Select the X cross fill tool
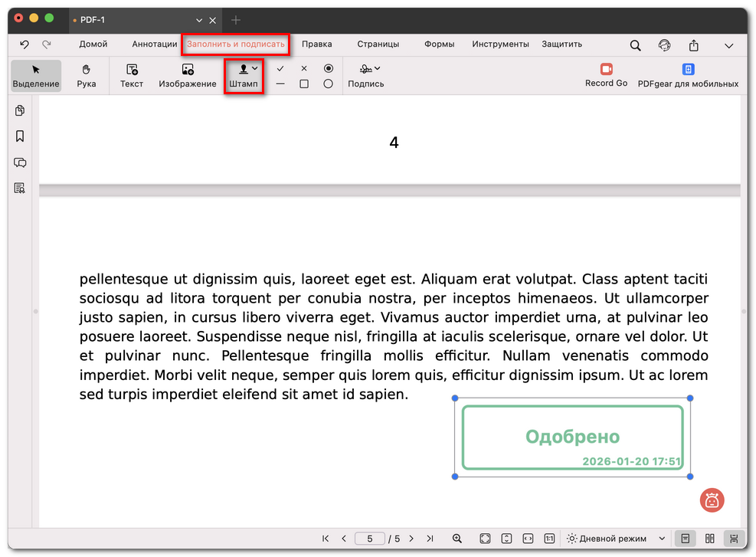Screen dimensions: 756x557 point(304,69)
